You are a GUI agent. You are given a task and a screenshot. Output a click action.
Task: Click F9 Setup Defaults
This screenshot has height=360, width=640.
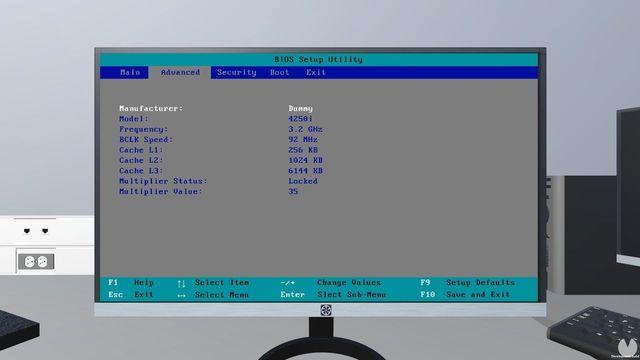click(467, 282)
